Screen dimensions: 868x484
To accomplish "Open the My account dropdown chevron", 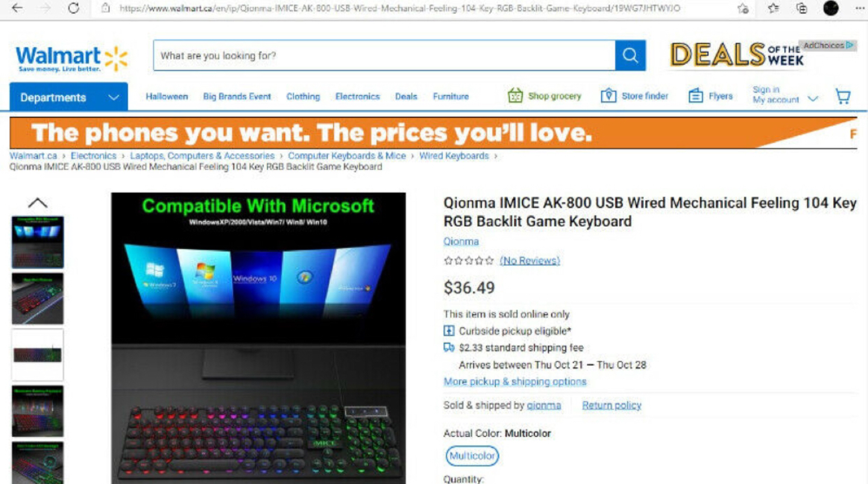I will tap(813, 99).
